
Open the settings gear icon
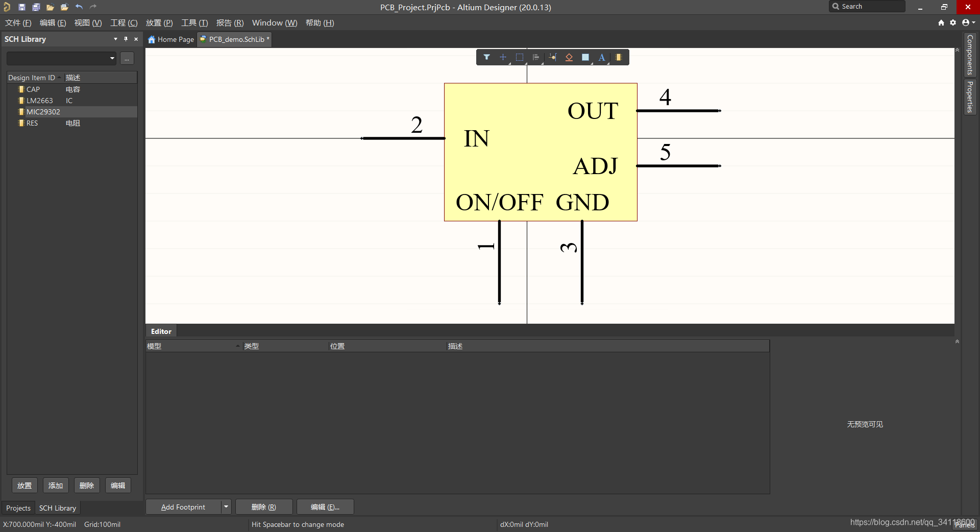point(953,22)
